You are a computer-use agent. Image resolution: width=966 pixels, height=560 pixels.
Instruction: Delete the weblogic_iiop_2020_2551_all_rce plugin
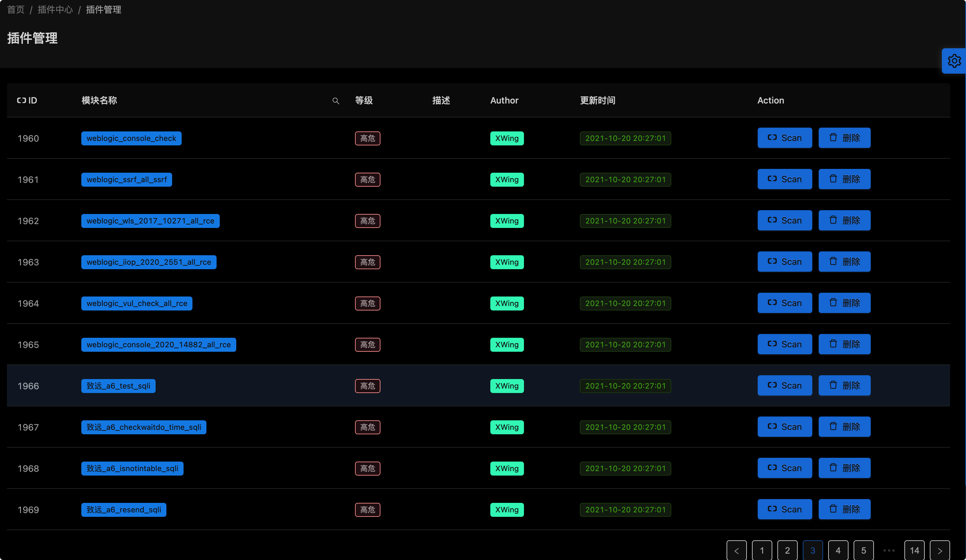[x=844, y=262]
